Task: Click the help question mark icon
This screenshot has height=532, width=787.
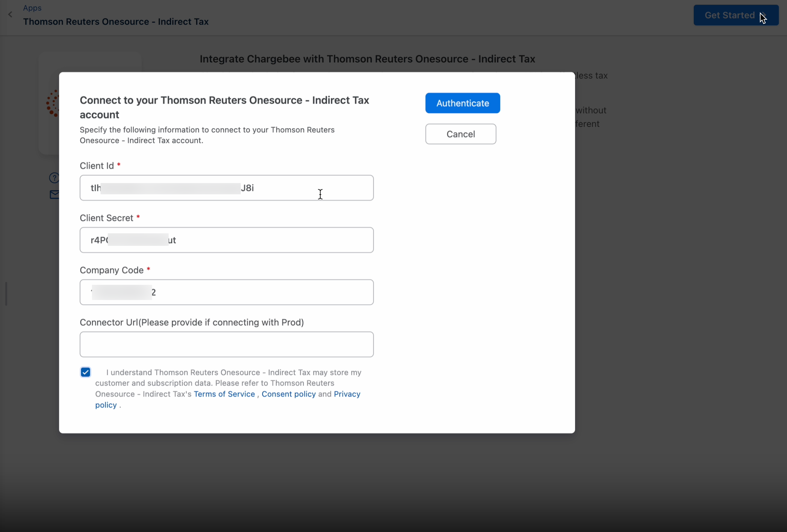Action: pyautogui.click(x=54, y=178)
